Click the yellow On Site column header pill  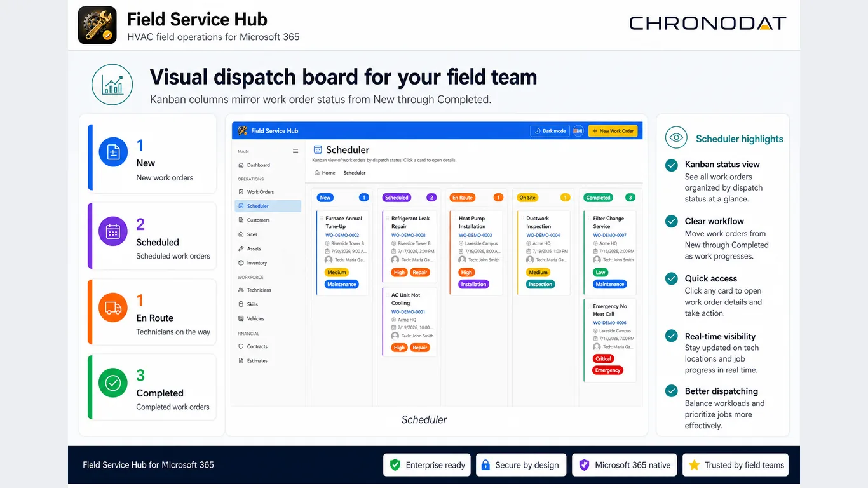tap(527, 198)
